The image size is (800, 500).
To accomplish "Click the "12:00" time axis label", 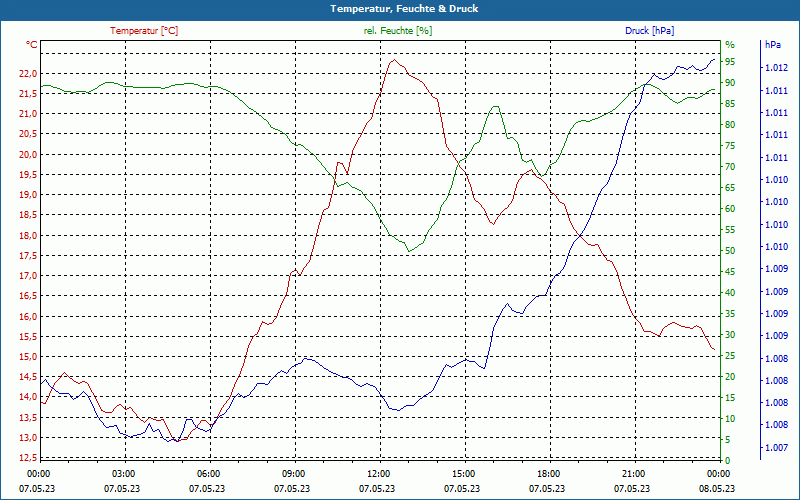I will pyautogui.click(x=378, y=474).
